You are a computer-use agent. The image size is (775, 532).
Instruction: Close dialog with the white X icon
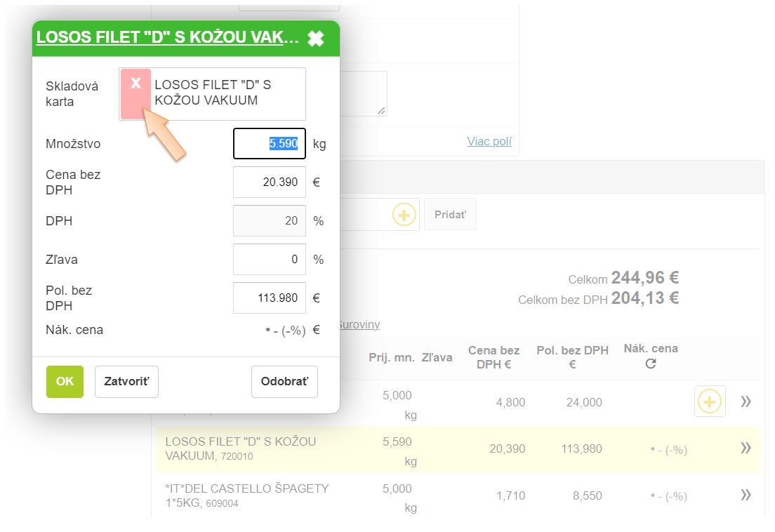click(x=316, y=39)
